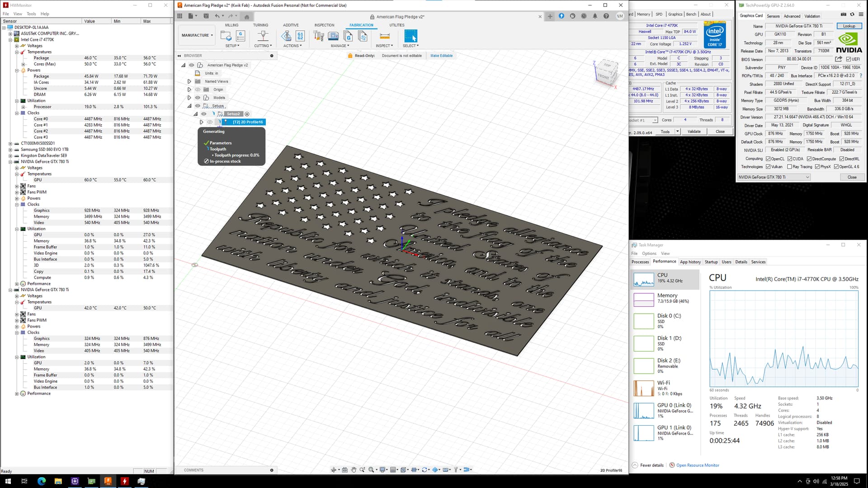Open the Fusion help question mark icon
This screenshot has height=488, width=868.
point(606,16)
